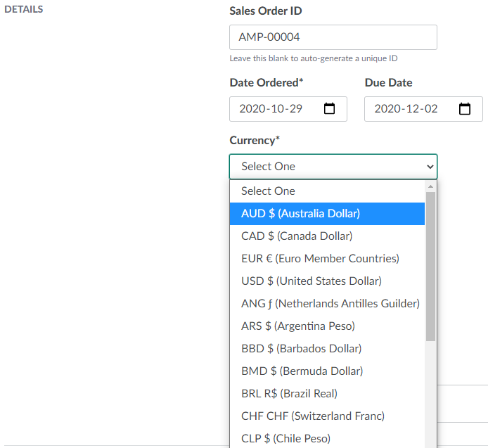The width and height of the screenshot is (488, 448).
Task: Open the Due Date calendar picker icon
Action: click(464, 109)
